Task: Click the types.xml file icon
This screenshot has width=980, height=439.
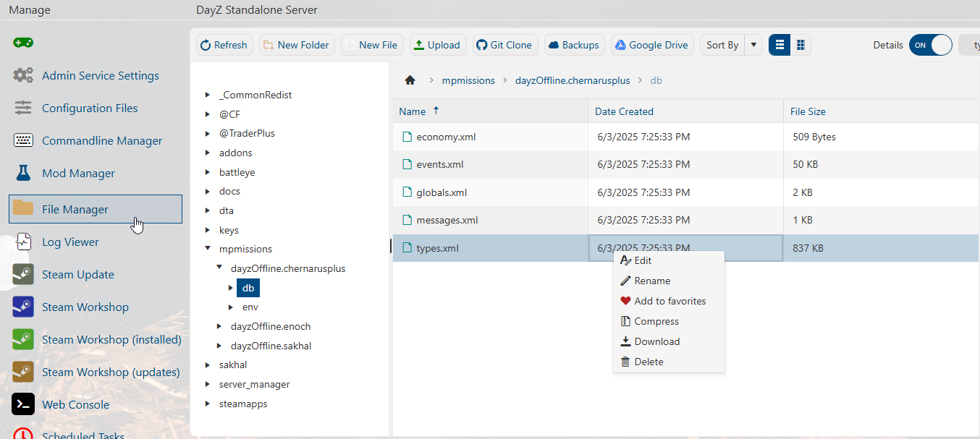Action: [407, 248]
